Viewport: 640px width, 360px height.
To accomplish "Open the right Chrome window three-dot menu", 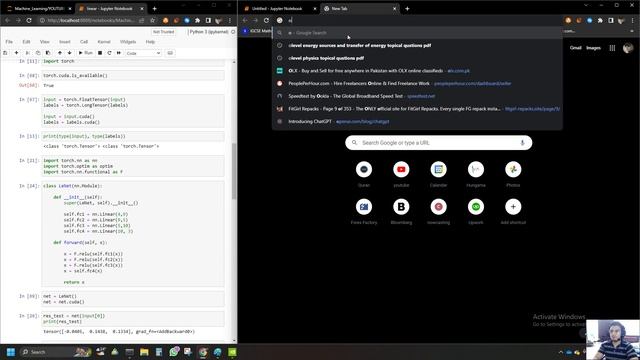I will (x=632, y=20).
